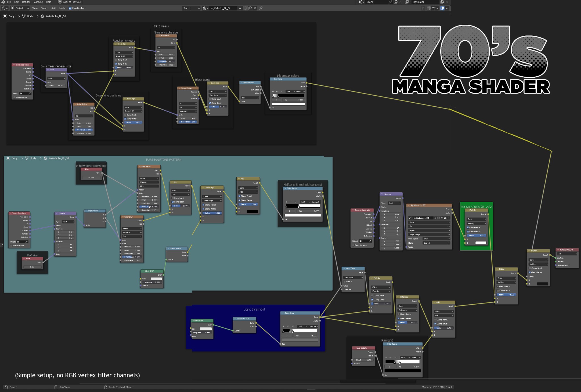Image resolution: width=581 pixels, height=392 pixels.
Task: Enable Clamp checkbox in Less Than node
Action: pyautogui.click(x=345, y=282)
